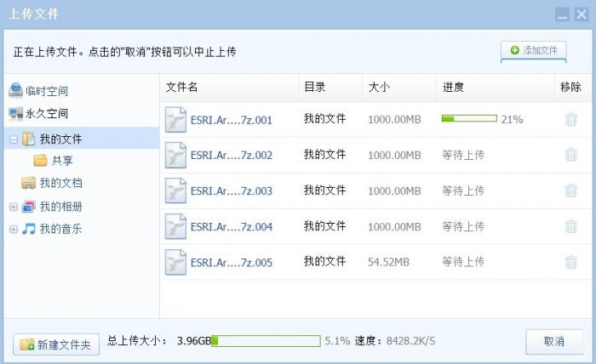Sort by the 文件名 column header

tap(181, 88)
